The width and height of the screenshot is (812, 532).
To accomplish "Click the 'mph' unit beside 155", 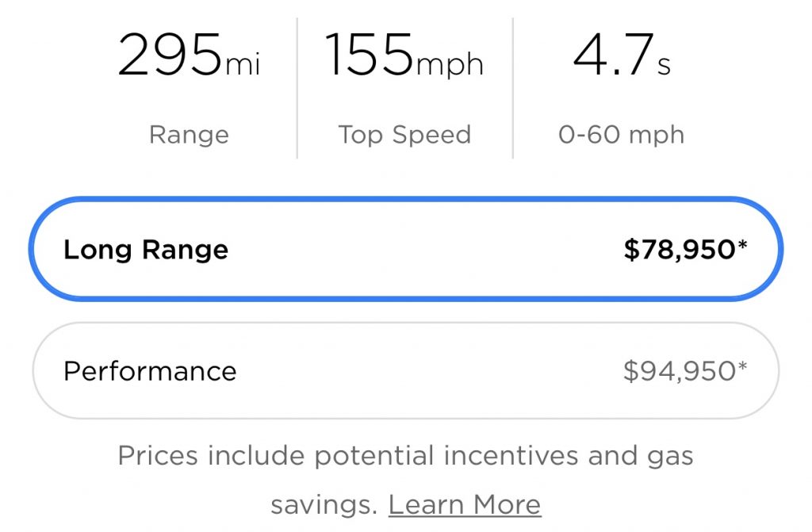I will click(x=450, y=65).
